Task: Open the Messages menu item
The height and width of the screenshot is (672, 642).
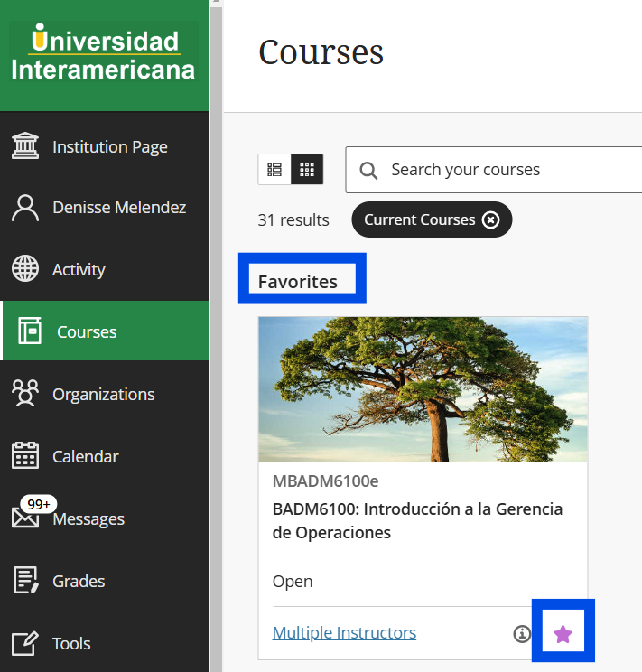Action: (88, 519)
